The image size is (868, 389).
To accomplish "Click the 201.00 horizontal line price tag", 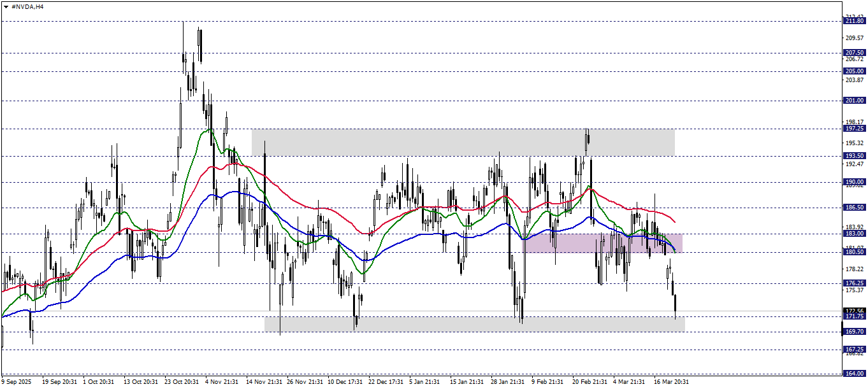I will tap(855, 101).
